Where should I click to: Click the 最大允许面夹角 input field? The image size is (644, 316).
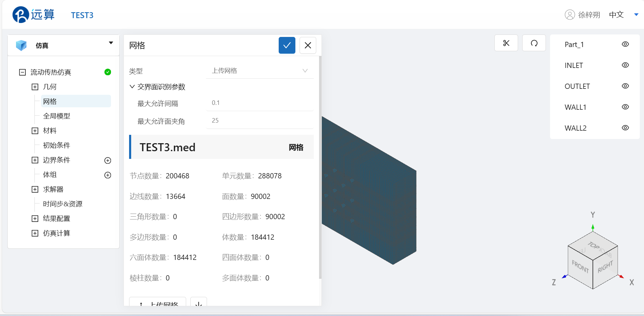pos(260,121)
